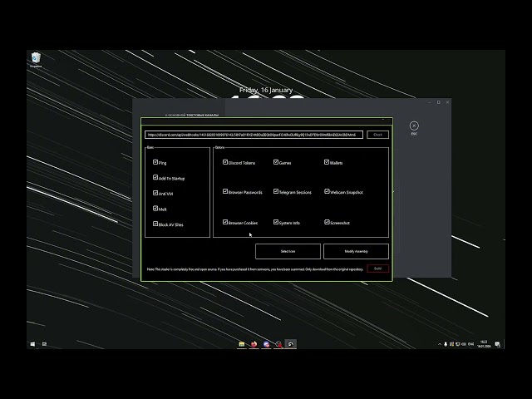Toggle the Anti VM checkbox

click(155, 193)
